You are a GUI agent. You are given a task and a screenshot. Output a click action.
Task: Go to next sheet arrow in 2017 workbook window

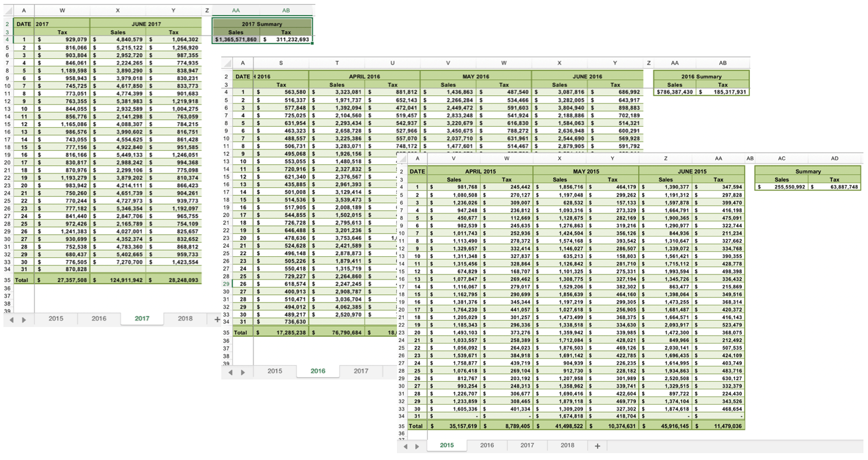[x=24, y=320]
